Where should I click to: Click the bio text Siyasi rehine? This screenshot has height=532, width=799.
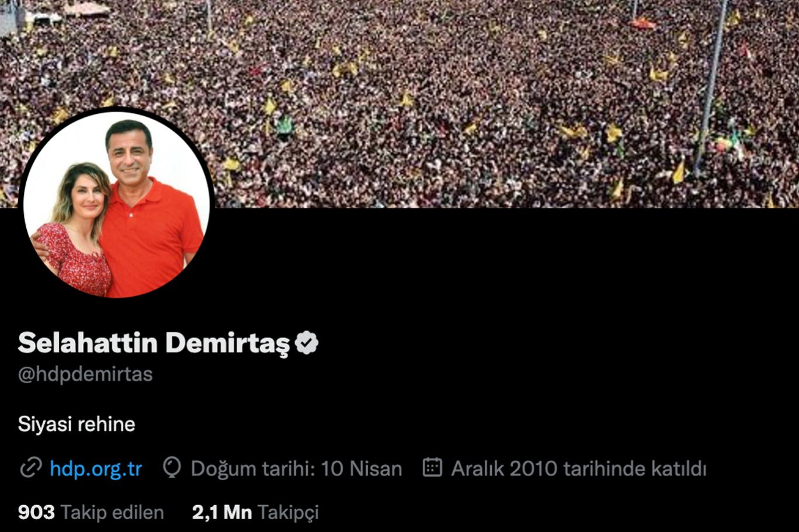77,424
